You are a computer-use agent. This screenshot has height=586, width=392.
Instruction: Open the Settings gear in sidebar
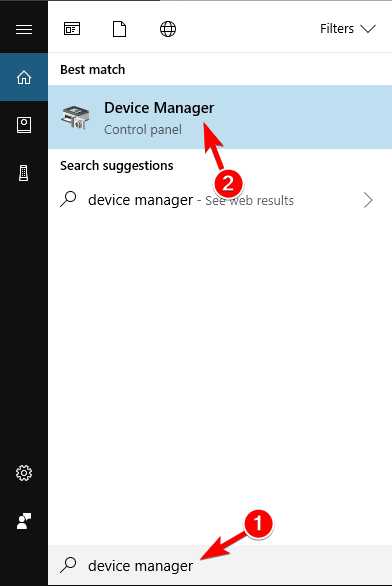24,473
